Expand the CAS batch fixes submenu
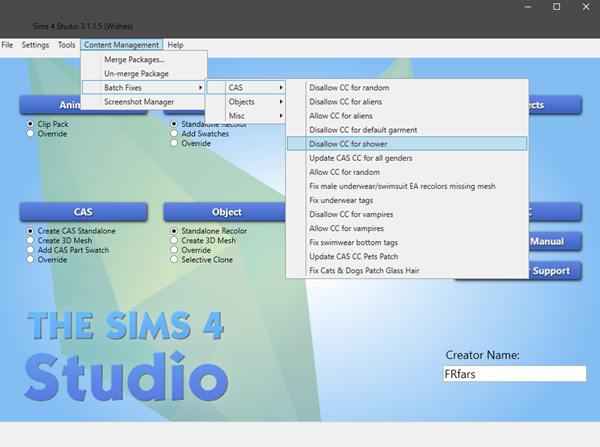The image size is (600, 447). point(246,88)
